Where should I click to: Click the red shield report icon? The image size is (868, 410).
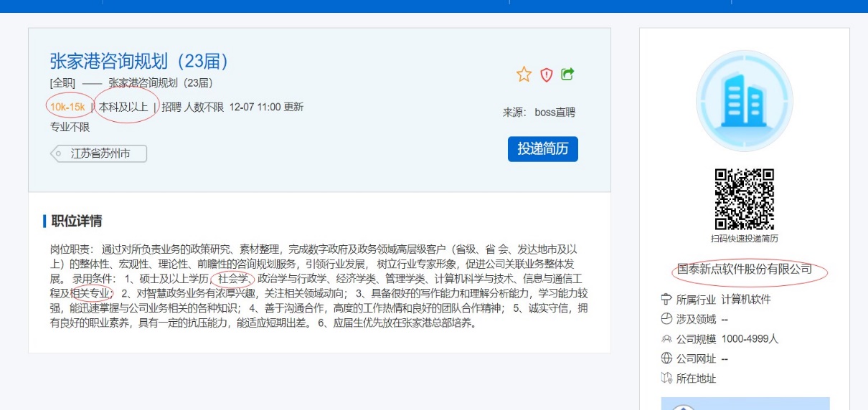pos(547,75)
